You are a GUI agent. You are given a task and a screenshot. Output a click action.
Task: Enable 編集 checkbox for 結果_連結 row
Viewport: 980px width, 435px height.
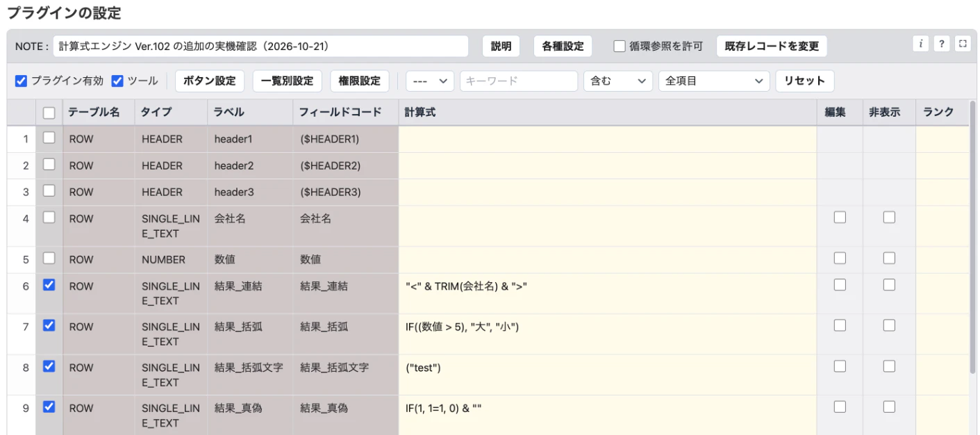tap(840, 285)
